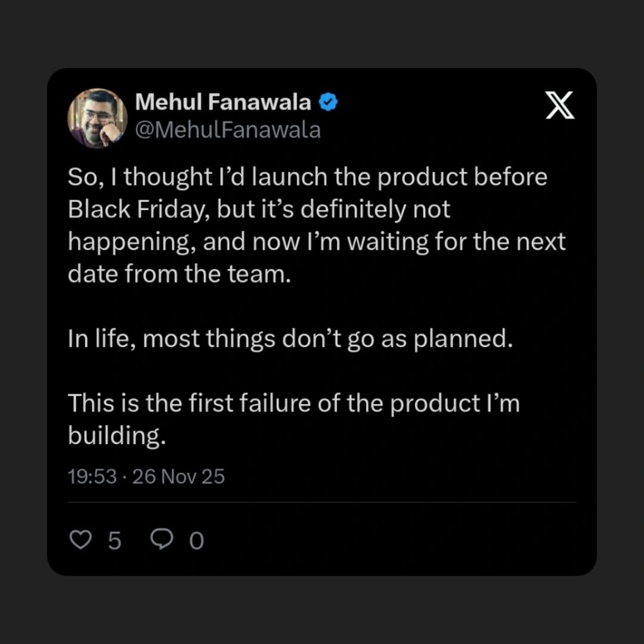This screenshot has width=644, height=644.
Task: Click the "26 Nov 25" date
Action: pos(178,476)
